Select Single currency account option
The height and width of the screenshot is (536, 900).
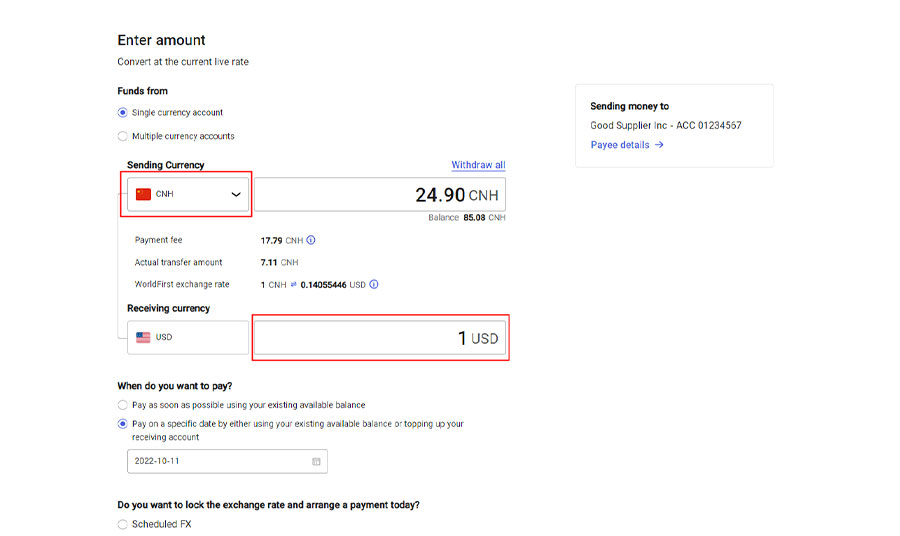click(123, 113)
